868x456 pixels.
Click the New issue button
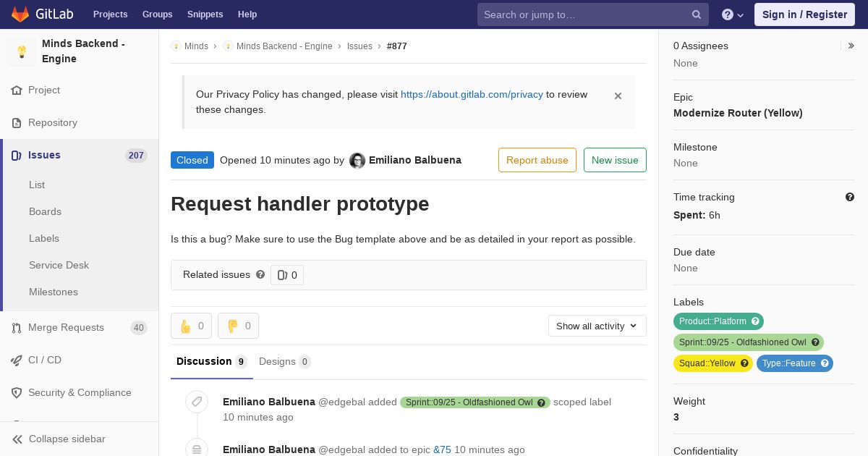click(615, 160)
